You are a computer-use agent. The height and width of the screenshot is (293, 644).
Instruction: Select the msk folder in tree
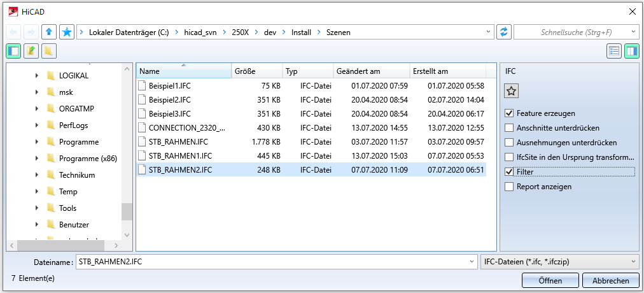66,92
